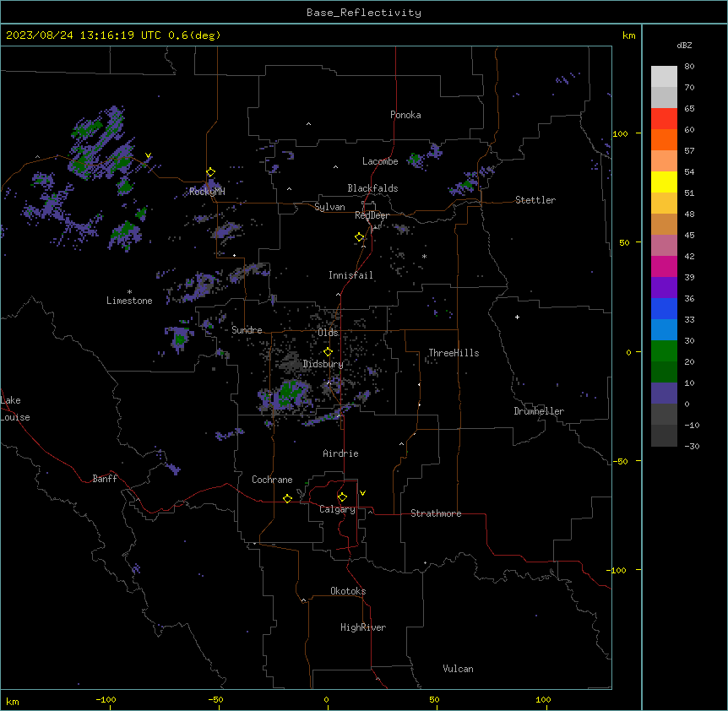Click the 0 tick on bottom axis
The height and width of the screenshot is (711, 728).
pyautogui.click(x=326, y=699)
